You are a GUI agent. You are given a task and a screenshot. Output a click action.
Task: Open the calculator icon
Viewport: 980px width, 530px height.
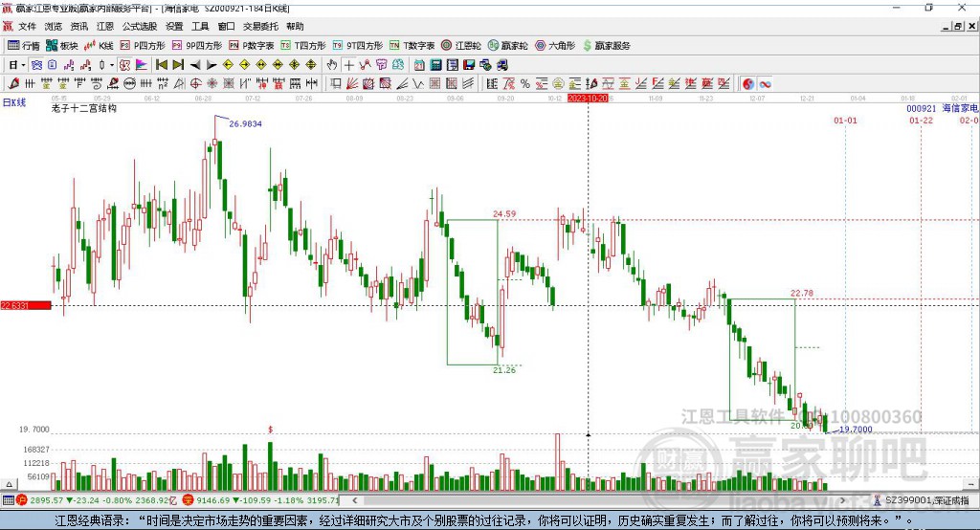[435, 65]
